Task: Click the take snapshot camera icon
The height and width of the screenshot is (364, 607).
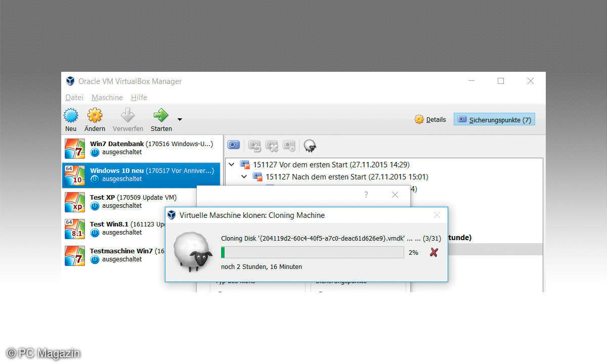Action: [x=233, y=146]
